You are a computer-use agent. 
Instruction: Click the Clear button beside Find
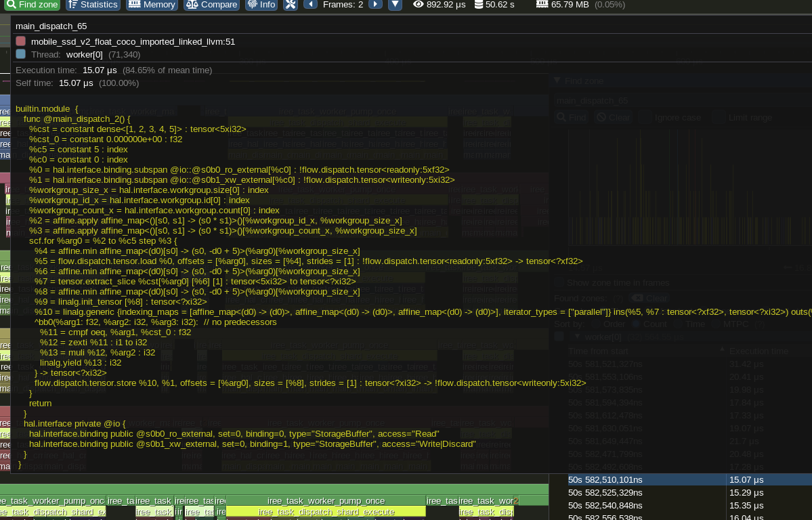coord(613,118)
